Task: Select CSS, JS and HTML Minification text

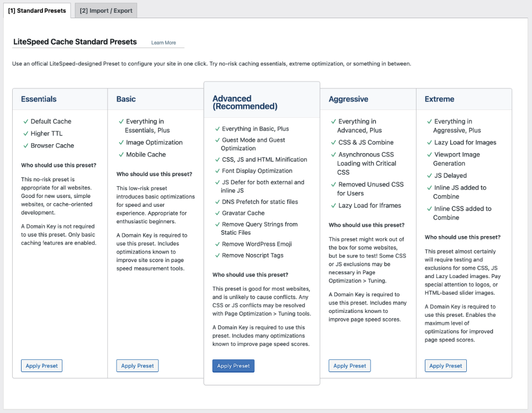Action: click(x=264, y=160)
